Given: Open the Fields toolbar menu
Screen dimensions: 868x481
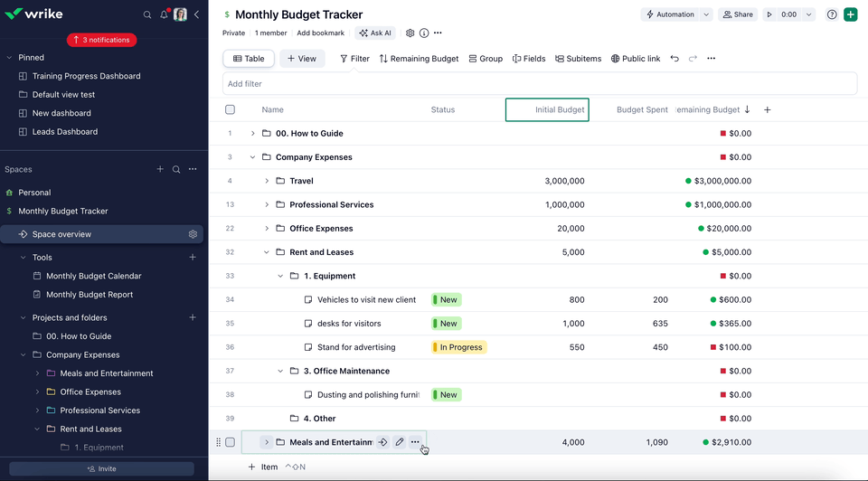Looking at the screenshot, I should pos(529,59).
